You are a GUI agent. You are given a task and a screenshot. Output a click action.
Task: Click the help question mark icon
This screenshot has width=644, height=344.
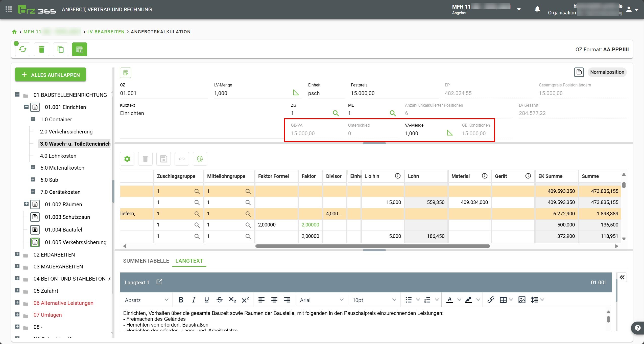coord(638,328)
